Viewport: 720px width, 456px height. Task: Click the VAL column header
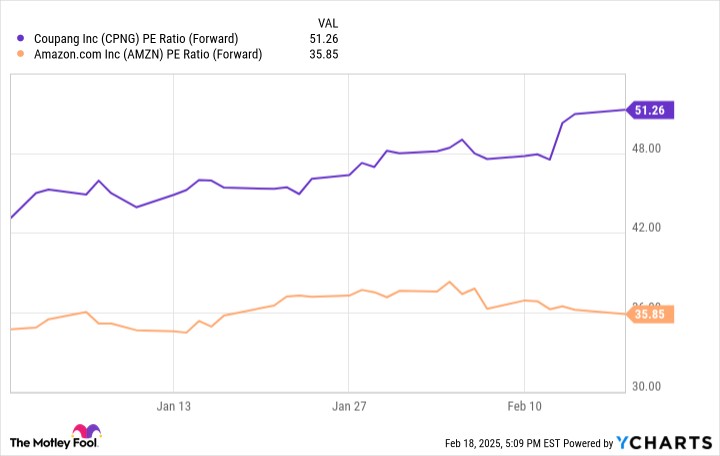(327, 23)
